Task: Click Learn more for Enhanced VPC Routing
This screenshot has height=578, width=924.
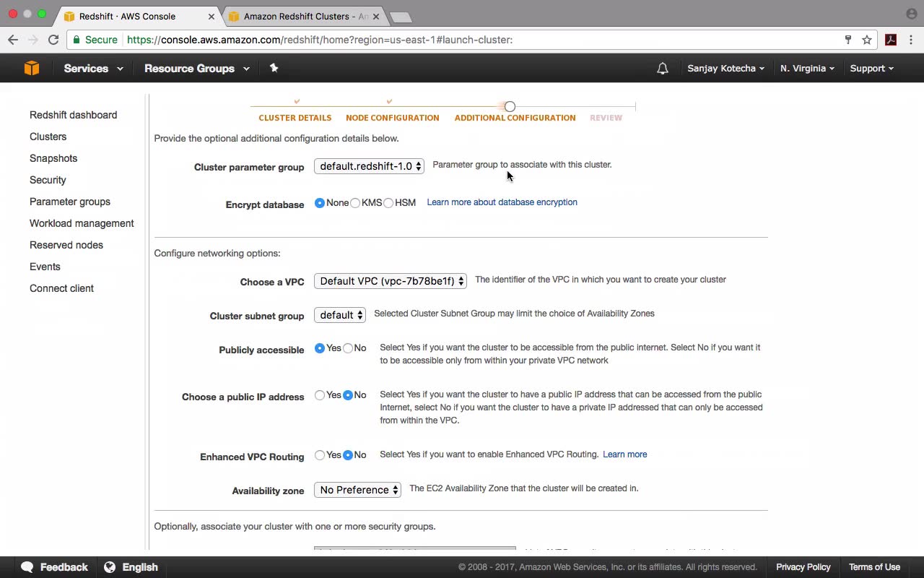Action: [x=625, y=454]
